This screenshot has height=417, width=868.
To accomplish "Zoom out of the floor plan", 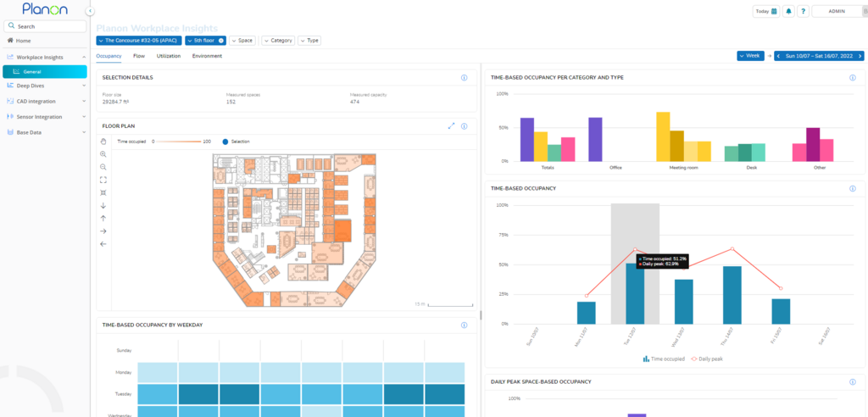I will [x=103, y=167].
